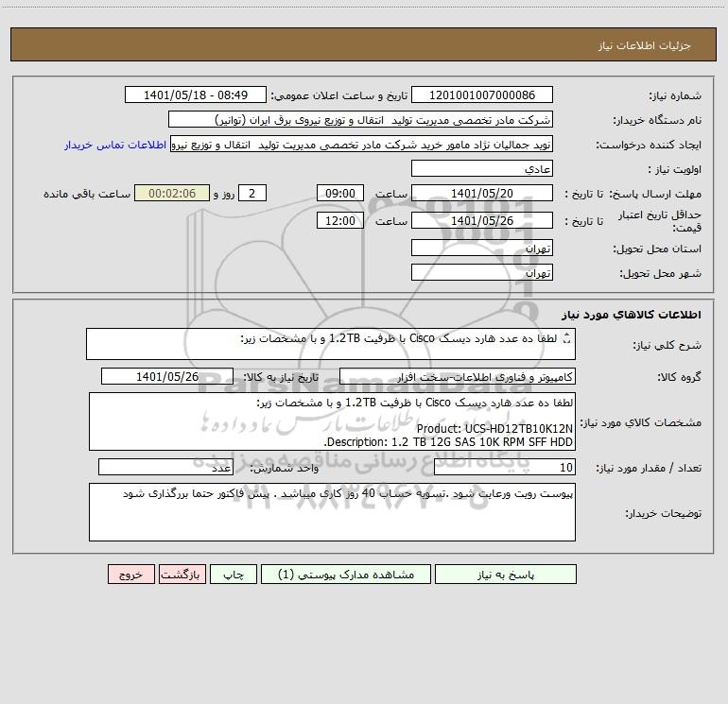Click the remaining days field showing 2
The image size is (728, 704).
tap(252, 193)
